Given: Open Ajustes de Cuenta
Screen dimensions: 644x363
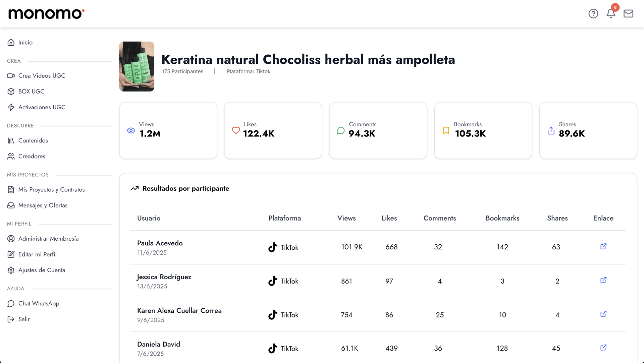Looking at the screenshot, I should [42, 270].
